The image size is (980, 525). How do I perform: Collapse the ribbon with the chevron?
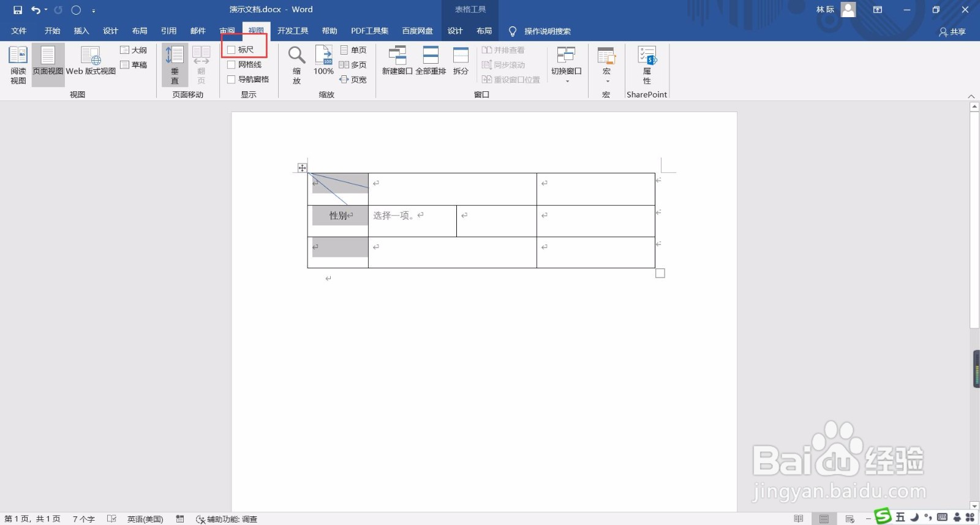[971, 96]
